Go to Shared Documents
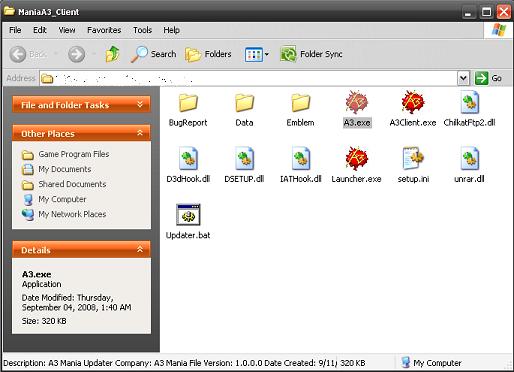The image size is (514, 372). [x=72, y=184]
